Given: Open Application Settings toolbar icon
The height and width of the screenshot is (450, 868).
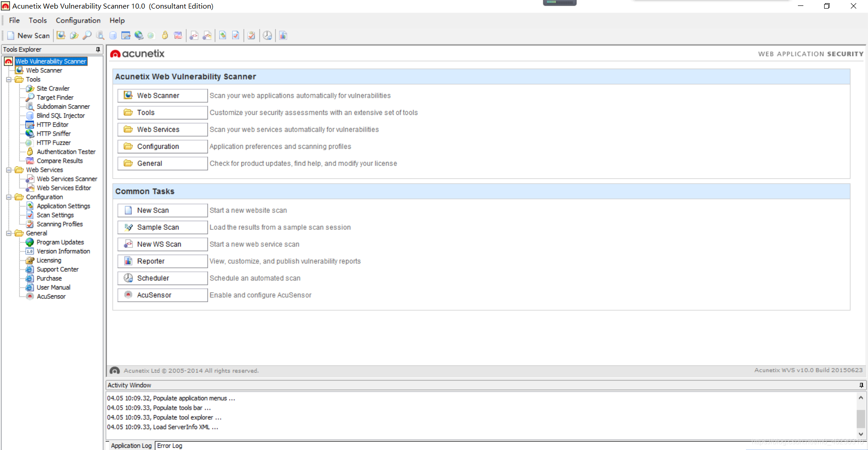Looking at the screenshot, I should (223, 35).
